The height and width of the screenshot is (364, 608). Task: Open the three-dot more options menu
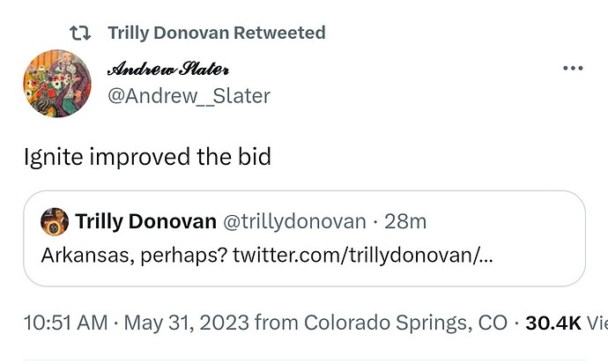click(573, 69)
